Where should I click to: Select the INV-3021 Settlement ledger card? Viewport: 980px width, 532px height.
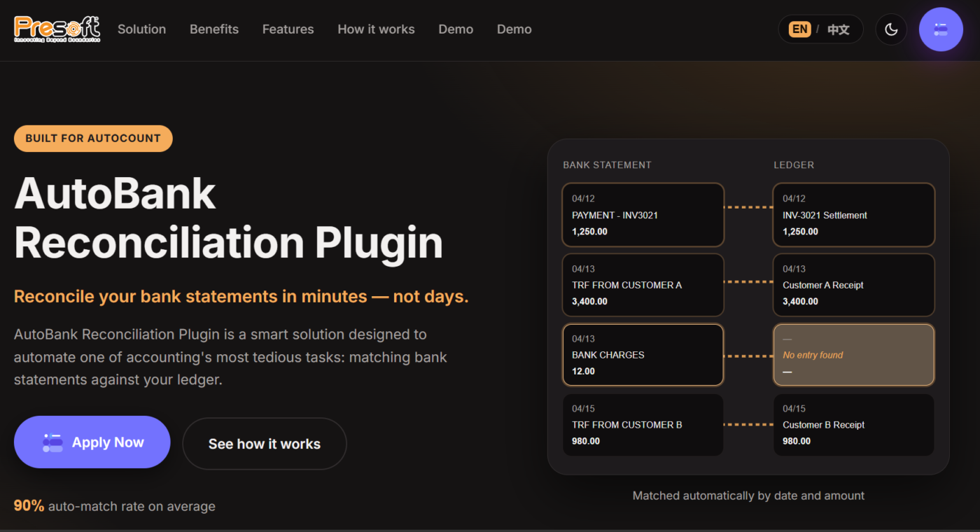(x=854, y=215)
